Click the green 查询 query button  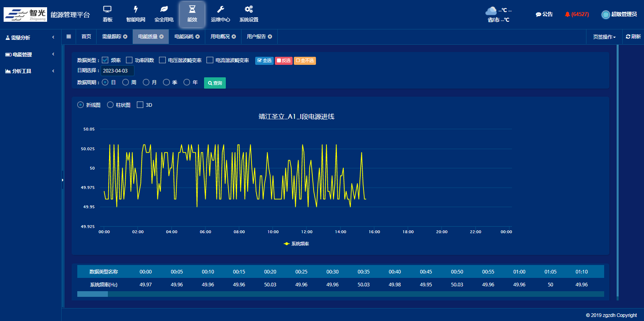215,83
